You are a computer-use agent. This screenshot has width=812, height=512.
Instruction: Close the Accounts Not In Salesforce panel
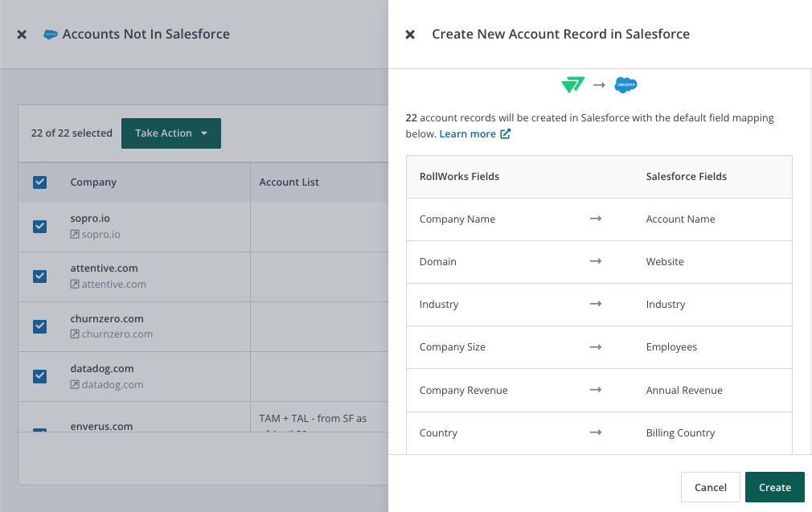coord(22,35)
